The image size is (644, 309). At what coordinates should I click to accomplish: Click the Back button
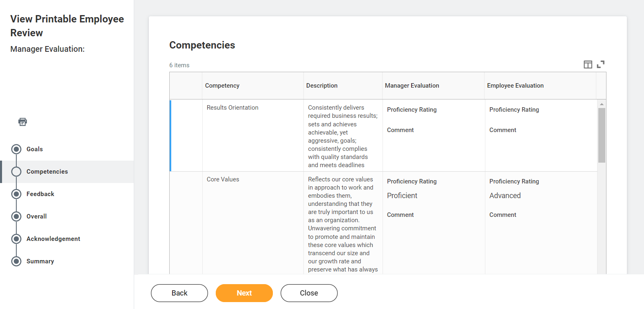pyautogui.click(x=179, y=293)
